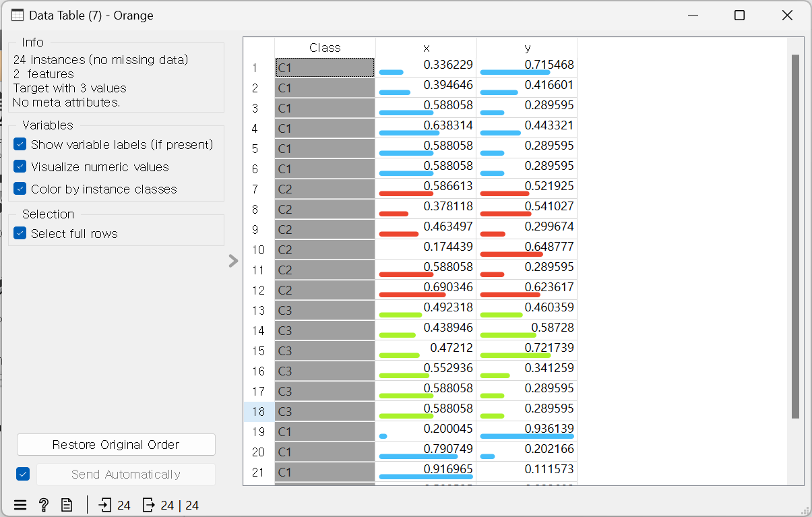Click y value 0.623617

549,287
